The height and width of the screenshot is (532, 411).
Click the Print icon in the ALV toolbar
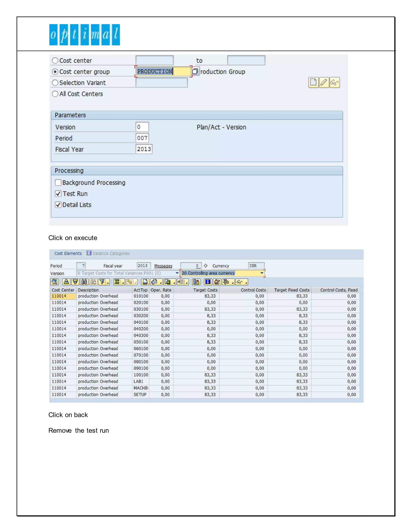[145, 282]
